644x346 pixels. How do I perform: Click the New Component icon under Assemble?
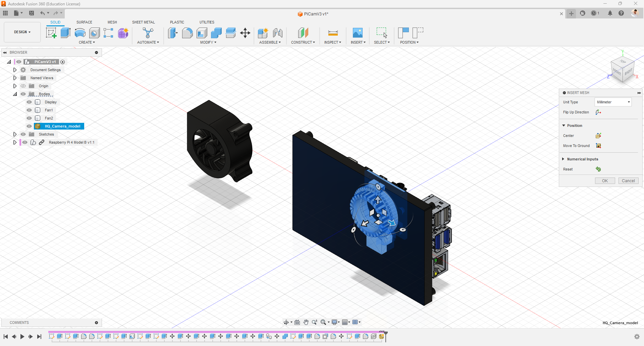click(263, 33)
